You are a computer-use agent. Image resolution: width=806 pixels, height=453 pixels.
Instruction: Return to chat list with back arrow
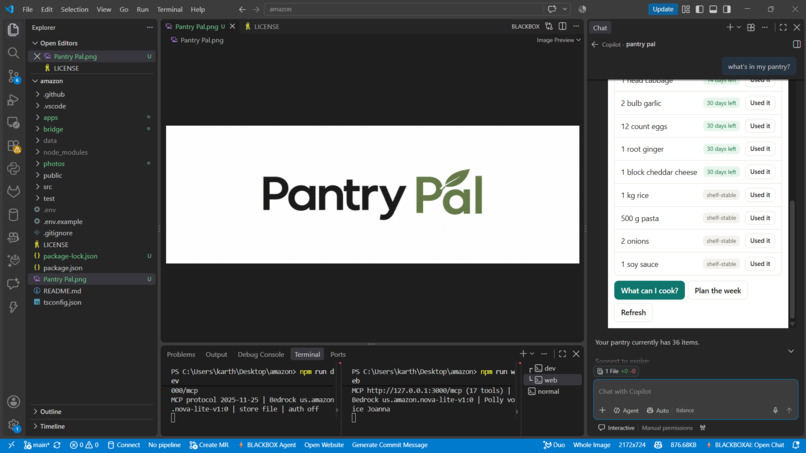[x=595, y=44]
